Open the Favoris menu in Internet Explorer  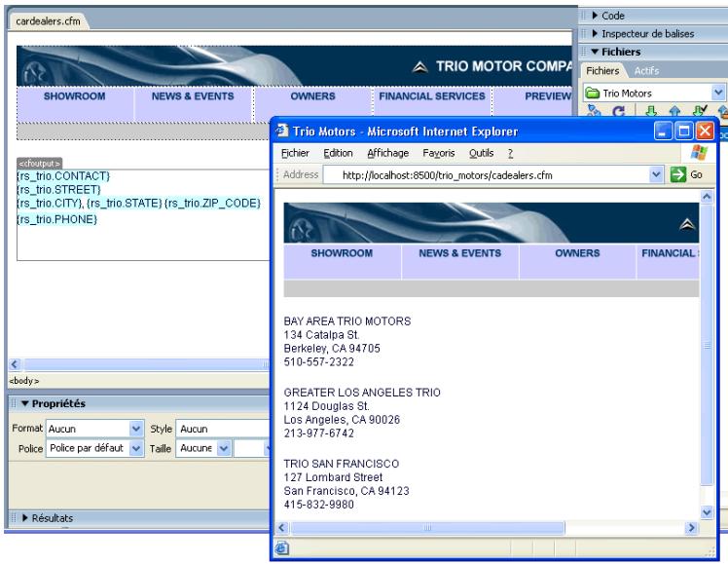(x=439, y=153)
